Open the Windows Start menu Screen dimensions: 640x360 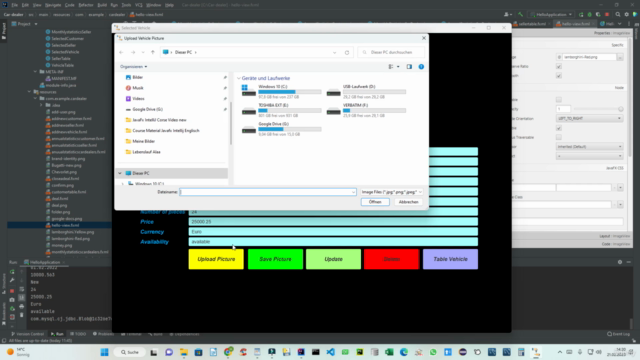tap(104, 352)
